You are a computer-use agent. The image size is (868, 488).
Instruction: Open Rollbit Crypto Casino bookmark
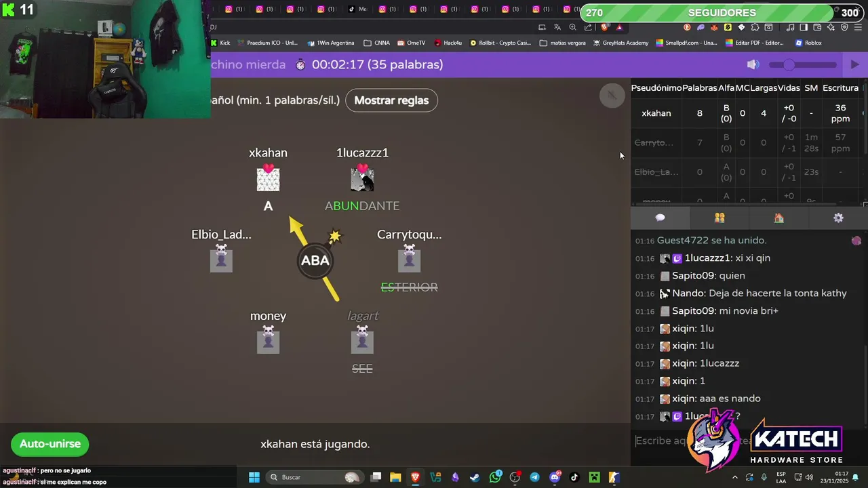(x=500, y=43)
